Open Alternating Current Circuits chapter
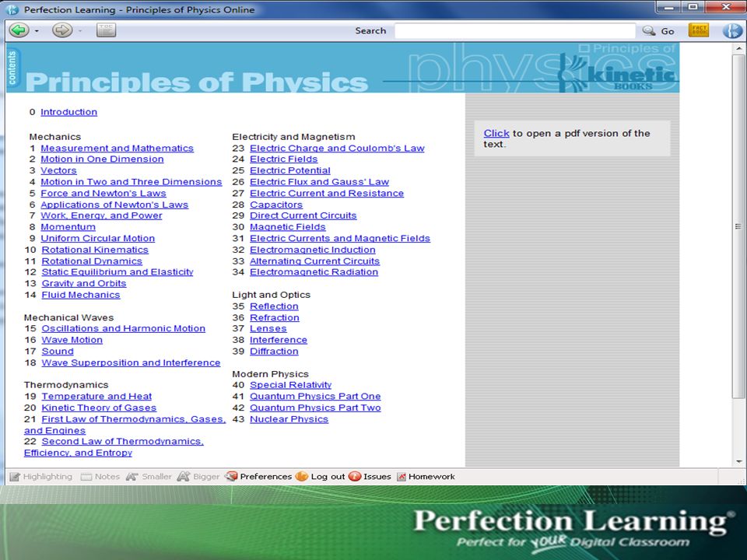This screenshot has width=747, height=560. pos(314,261)
